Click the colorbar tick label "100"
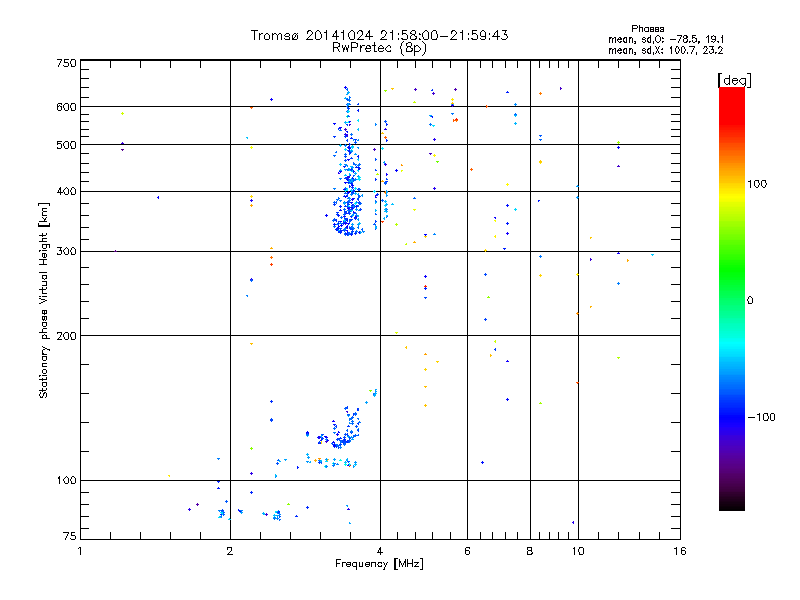This screenshot has height=600, width=800. click(x=757, y=184)
